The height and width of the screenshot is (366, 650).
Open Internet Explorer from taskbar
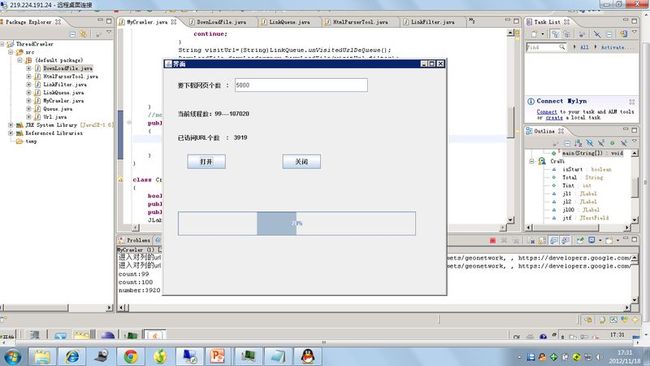pos(72,356)
